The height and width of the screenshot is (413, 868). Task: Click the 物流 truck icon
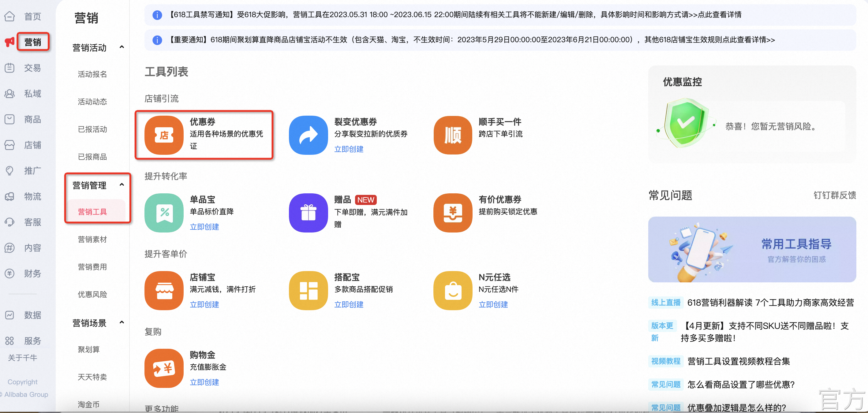coord(9,196)
